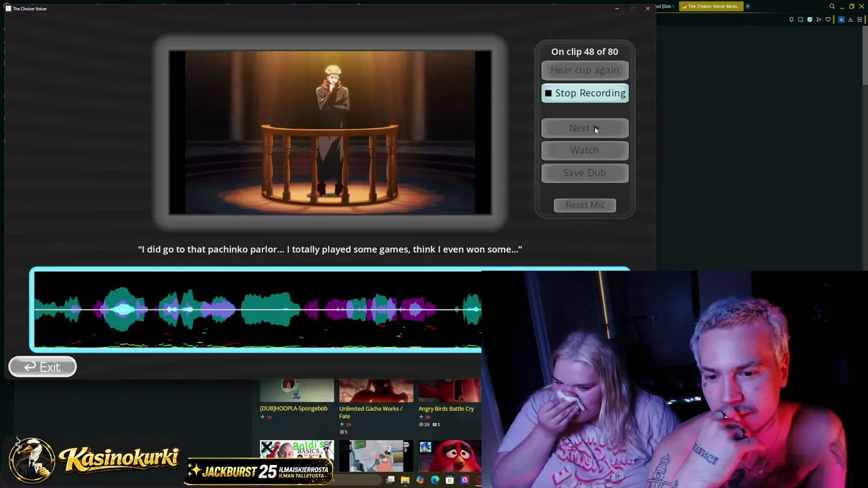Open browser downloads icon

click(x=850, y=20)
